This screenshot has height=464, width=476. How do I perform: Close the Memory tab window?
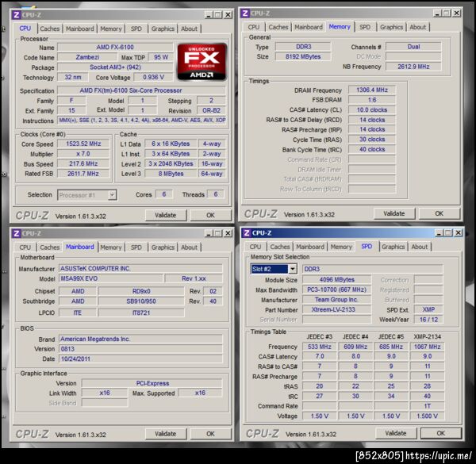coord(457,13)
